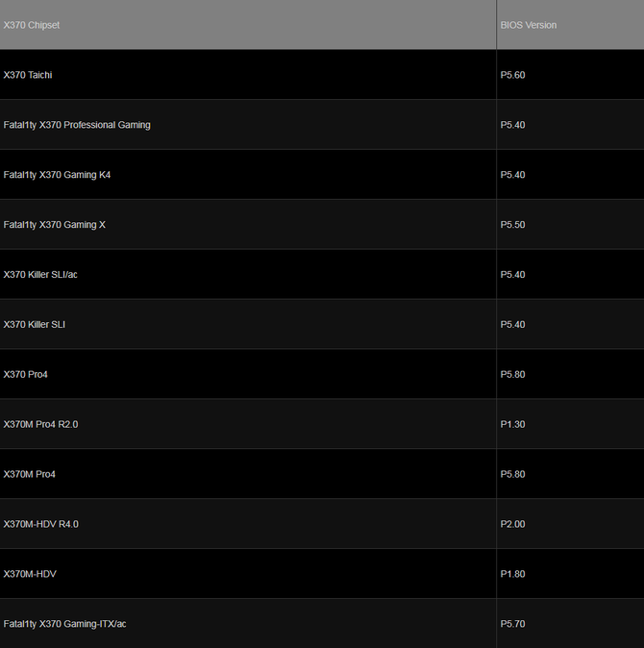Click BIOS version of the X370 Killer SLI row
The width and height of the screenshot is (644, 648).
click(512, 325)
